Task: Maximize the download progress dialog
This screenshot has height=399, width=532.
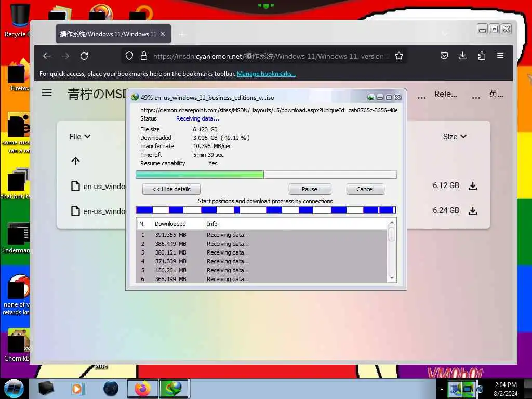Action: [x=389, y=98]
